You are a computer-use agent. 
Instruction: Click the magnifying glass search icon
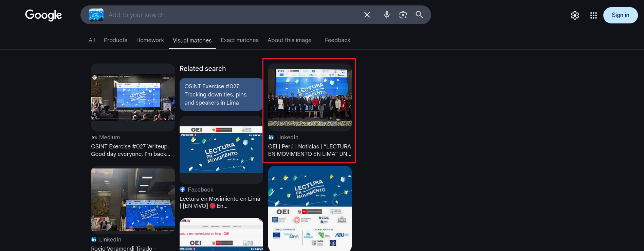click(419, 15)
